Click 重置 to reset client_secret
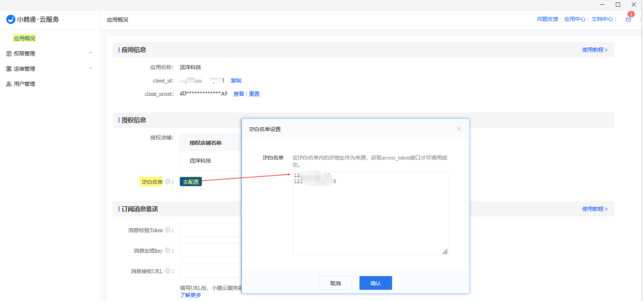The image size is (644, 301). coord(254,94)
